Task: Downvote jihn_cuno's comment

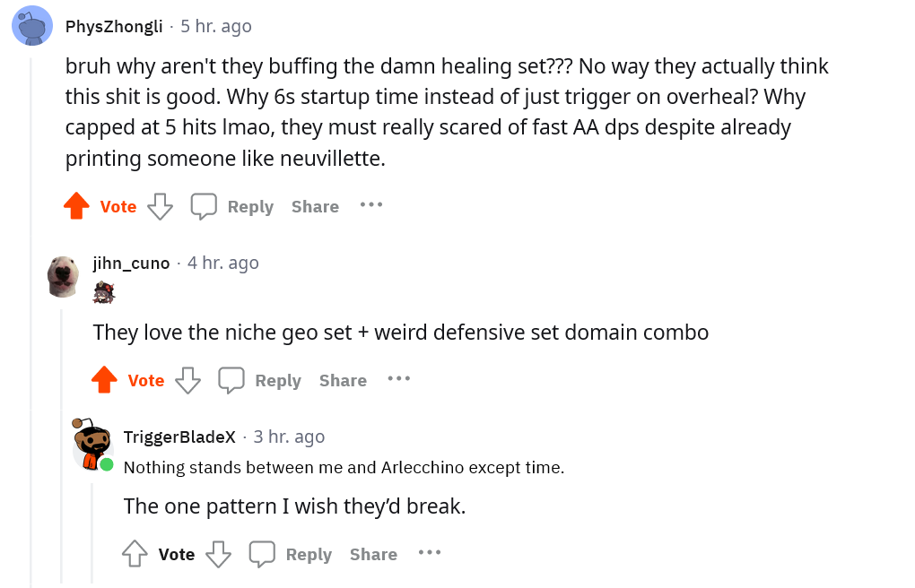Action: click(x=187, y=380)
